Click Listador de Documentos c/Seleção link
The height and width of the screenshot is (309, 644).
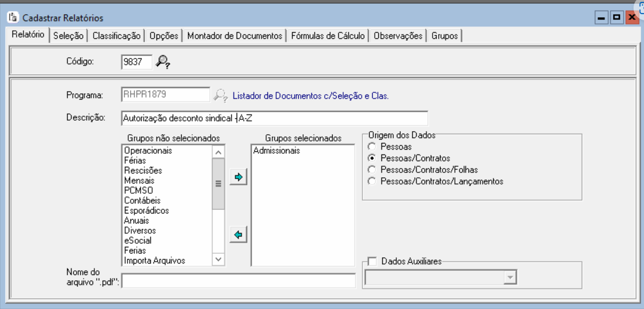(x=311, y=96)
